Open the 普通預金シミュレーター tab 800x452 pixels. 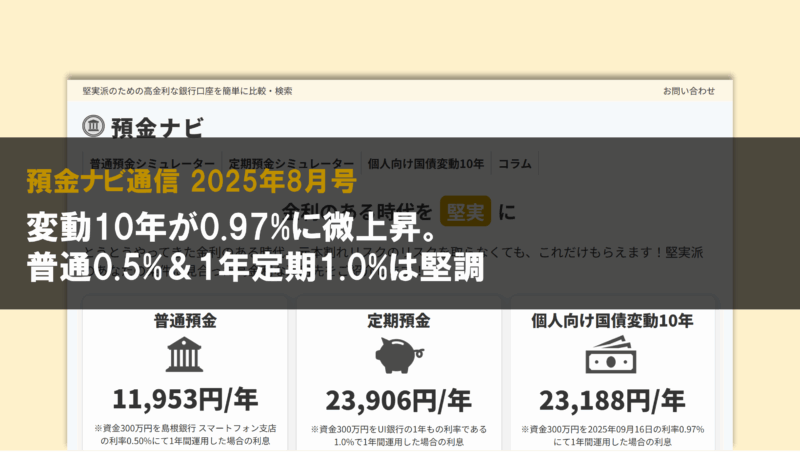click(x=151, y=163)
